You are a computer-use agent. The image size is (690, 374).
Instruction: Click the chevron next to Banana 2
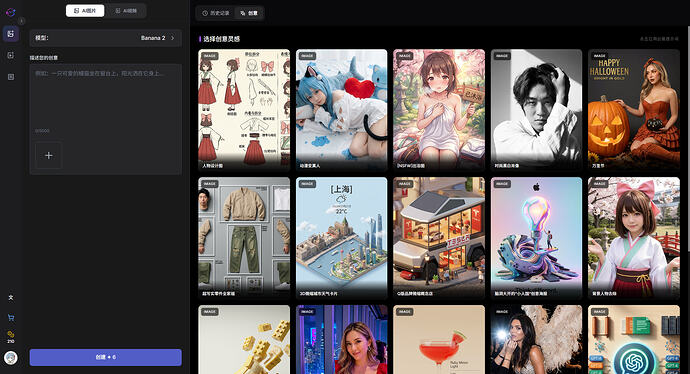(x=172, y=38)
